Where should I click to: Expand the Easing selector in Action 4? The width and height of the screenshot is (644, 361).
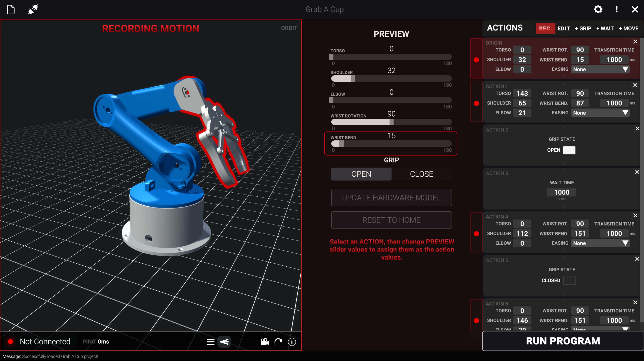point(600,243)
